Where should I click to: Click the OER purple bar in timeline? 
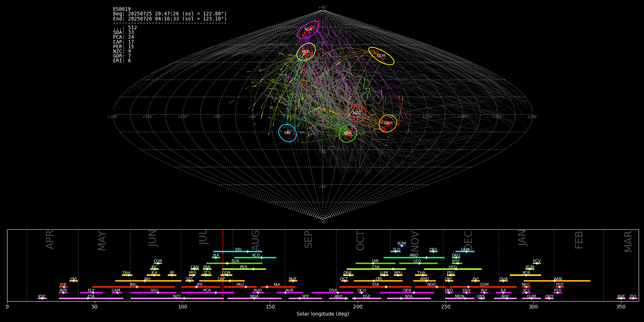point(407,293)
